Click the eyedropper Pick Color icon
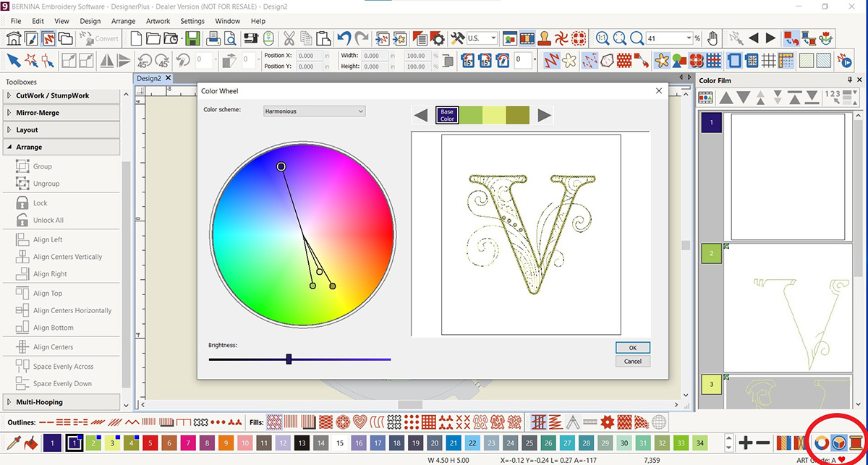This screenshot has width=868, height=465. coord(13,442)
